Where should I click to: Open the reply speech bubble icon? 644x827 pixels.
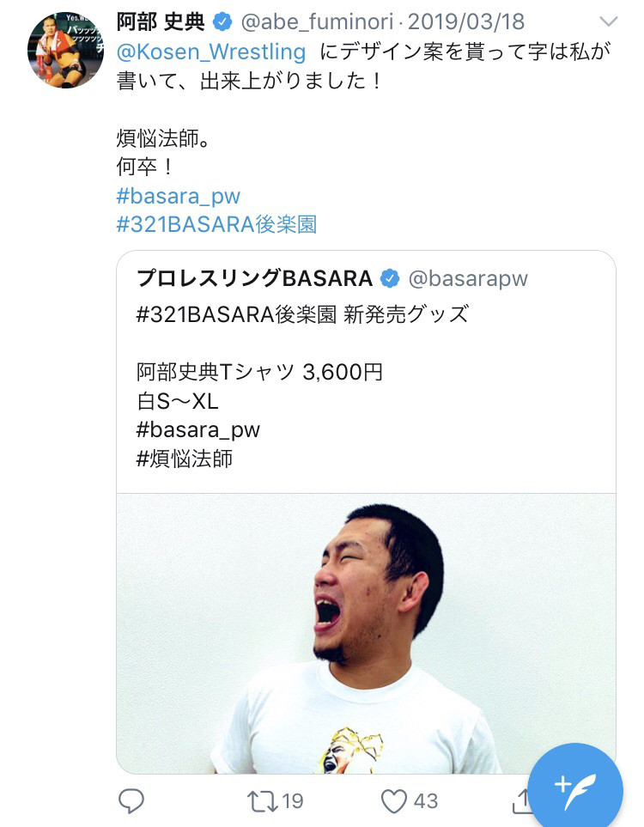point(131,800)
